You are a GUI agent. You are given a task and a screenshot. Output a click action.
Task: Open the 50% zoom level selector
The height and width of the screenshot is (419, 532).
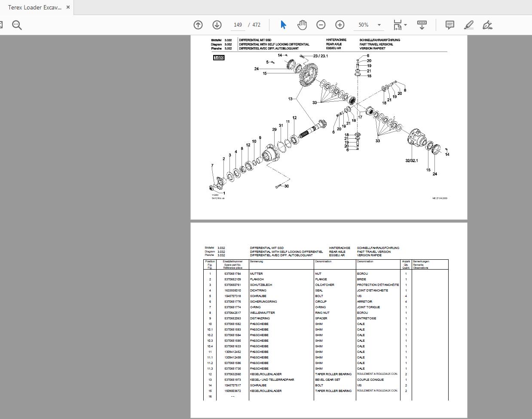[x=369, y=25]
